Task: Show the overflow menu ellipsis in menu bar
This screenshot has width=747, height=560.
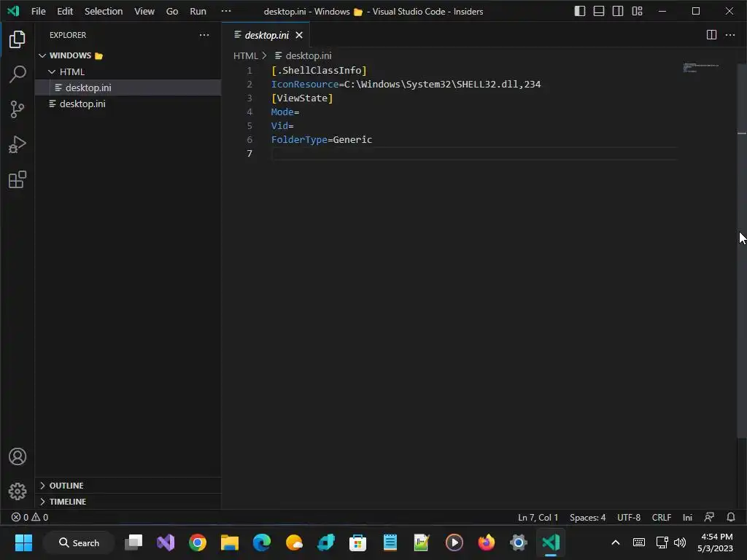Action: click(x=226, y=11)
